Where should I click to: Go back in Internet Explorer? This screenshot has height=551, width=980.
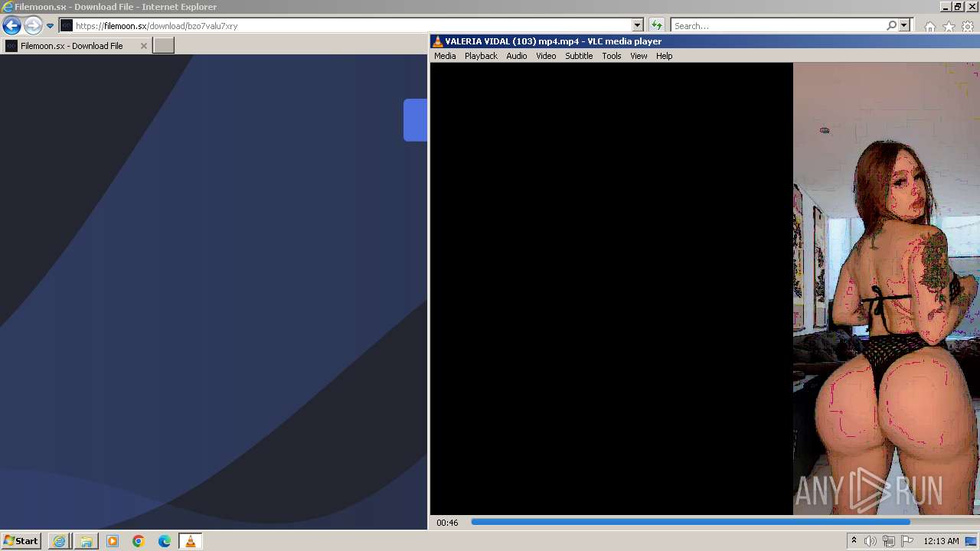[x=11, y=25]
